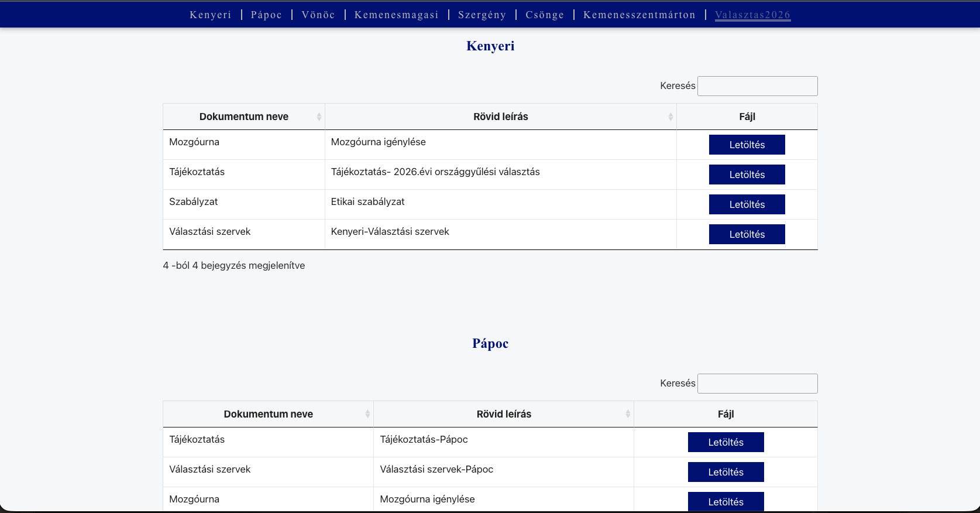Click the Fájl header in Pápoc table

point(726,414)
